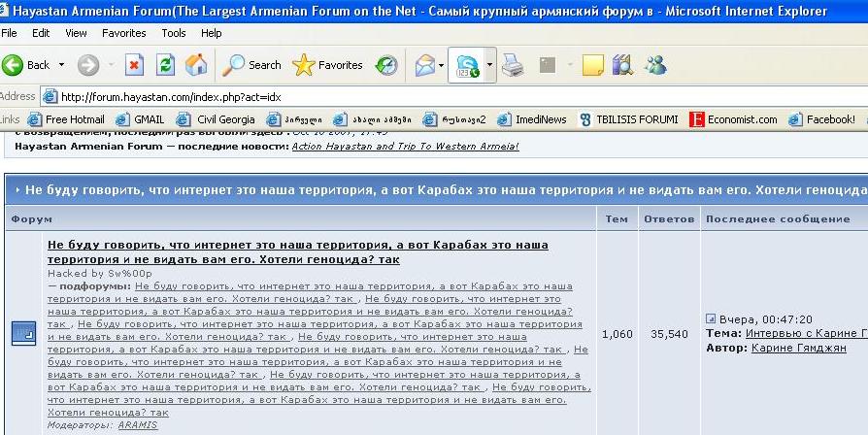The height and width of the screenshot is (435, 868).
Task: Click the IE window title bar
Action: [x=434, y=11]
